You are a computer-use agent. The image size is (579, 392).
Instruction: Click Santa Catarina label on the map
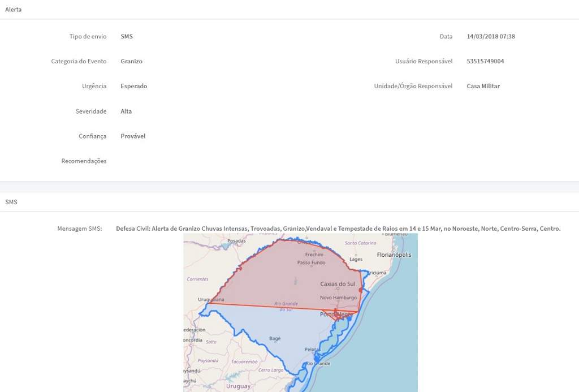point(360,243)
